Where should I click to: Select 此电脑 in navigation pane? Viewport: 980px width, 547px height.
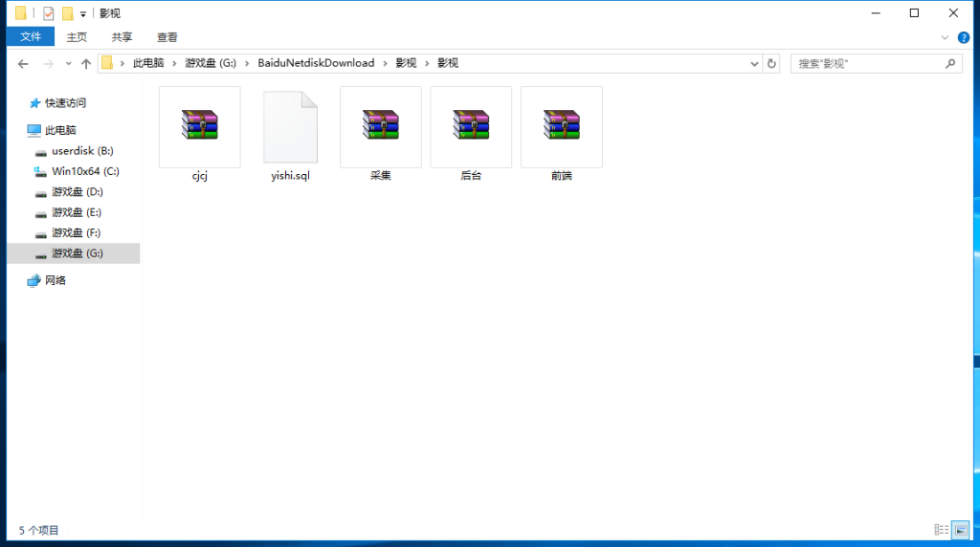[x=60, y=130]
